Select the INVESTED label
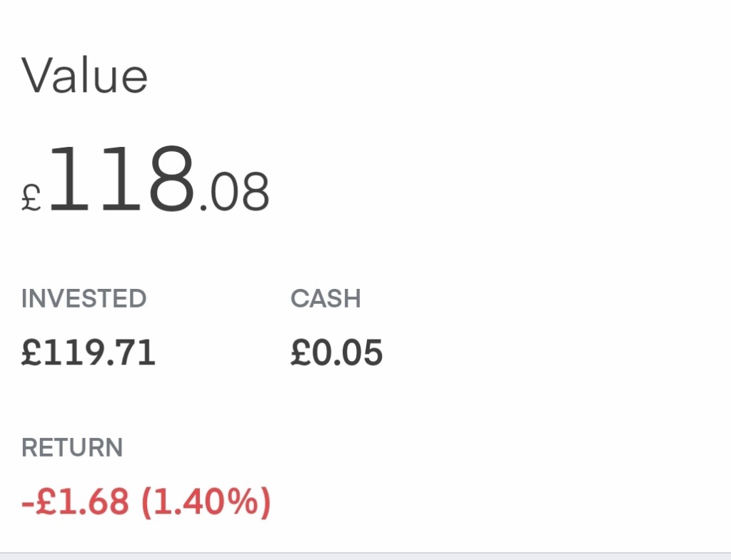The height and width of the screenshot is (560, 731). tap(84, 298)
